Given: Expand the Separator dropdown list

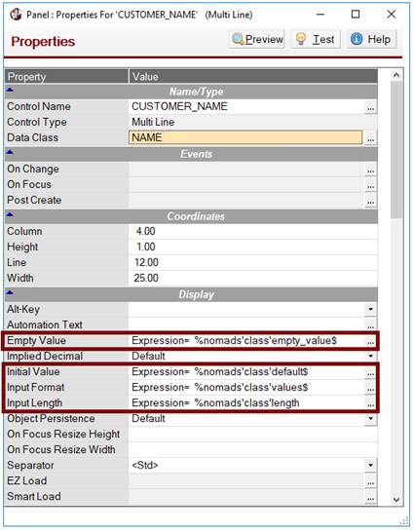Looking at the screenshot, I should coord(370,466).
